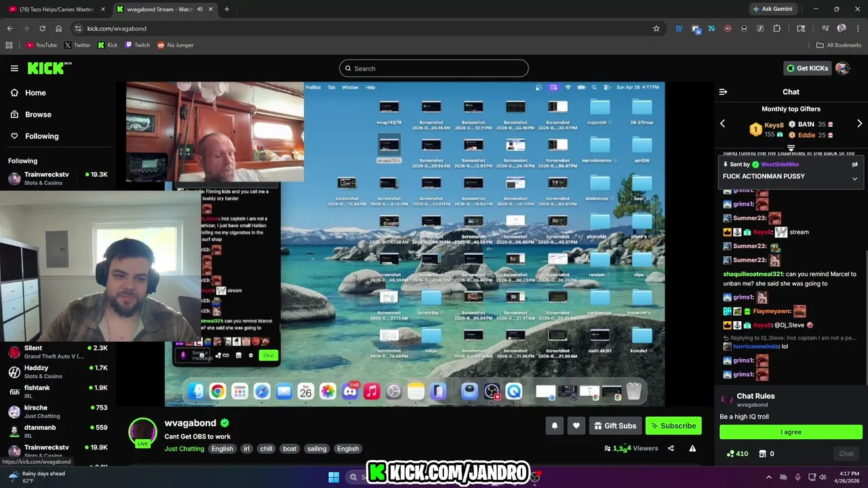868x488 pixels.
Task: Follow wvagabond with heart button
Action: tap(576, 426)
